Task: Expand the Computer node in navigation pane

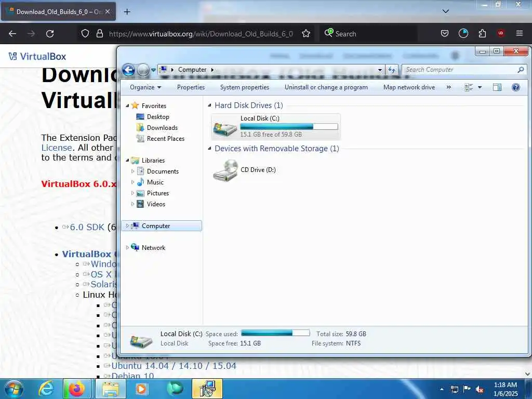Action: (x=127, y=225)
